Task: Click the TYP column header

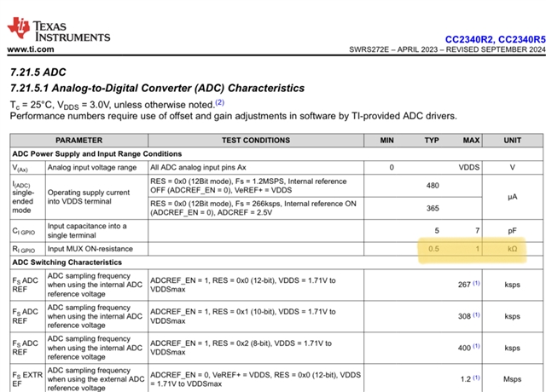Action: click(x=432, y=140)
